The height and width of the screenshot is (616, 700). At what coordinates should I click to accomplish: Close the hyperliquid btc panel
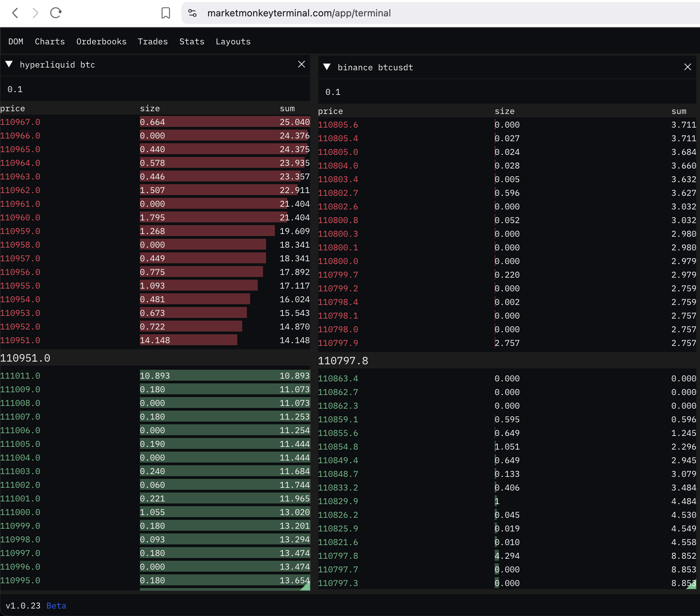coord(301,64)
